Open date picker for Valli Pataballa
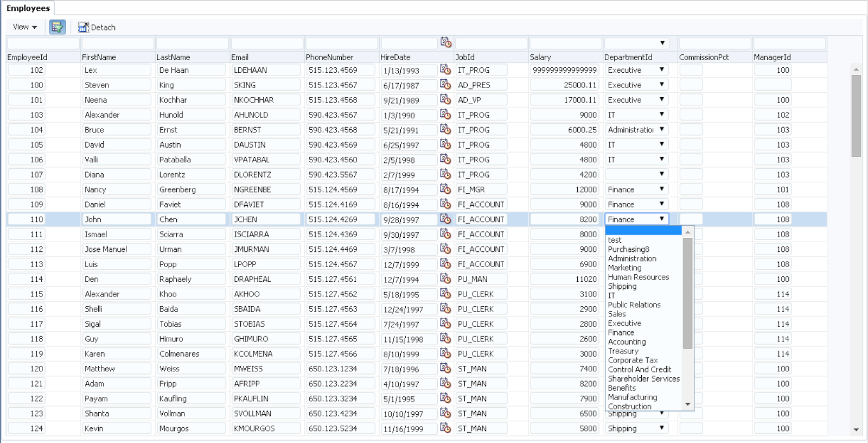The height and width of the screenshot is (443, 868). 445,159
